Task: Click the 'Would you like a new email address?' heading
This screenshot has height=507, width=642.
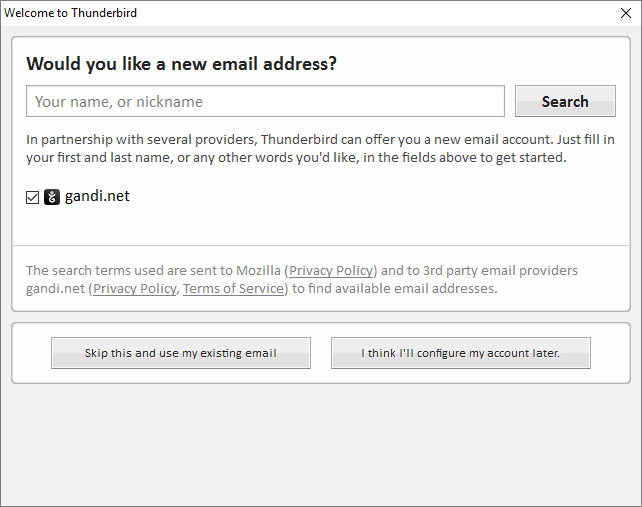Action: (x=181, y=64)
